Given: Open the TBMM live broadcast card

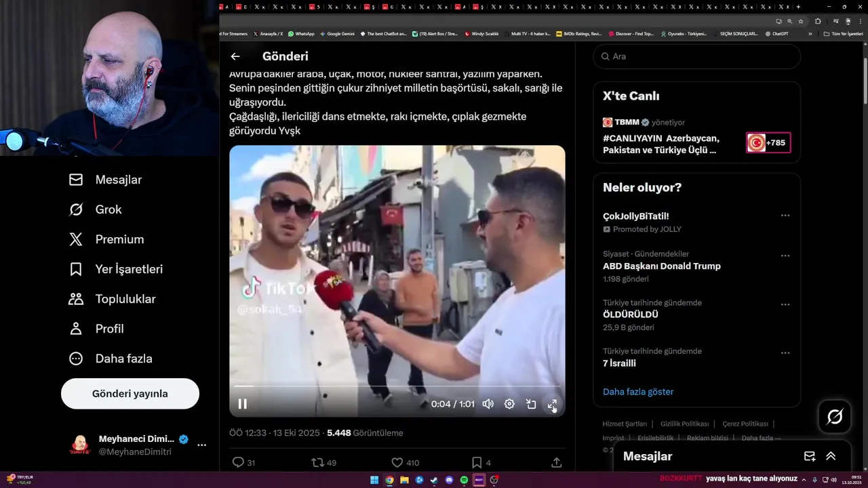Looking at the screenshot, I should coord(696,136).
